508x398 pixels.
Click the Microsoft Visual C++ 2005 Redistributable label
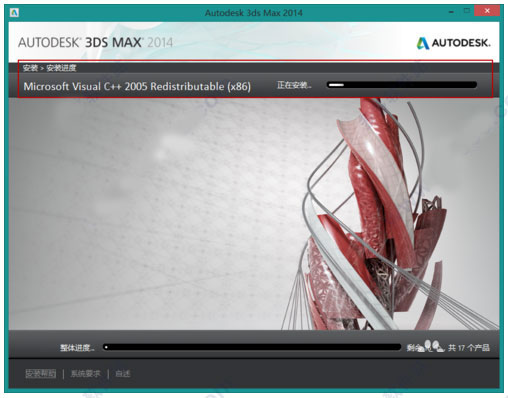pyautogui.click(x=137, y=86)
